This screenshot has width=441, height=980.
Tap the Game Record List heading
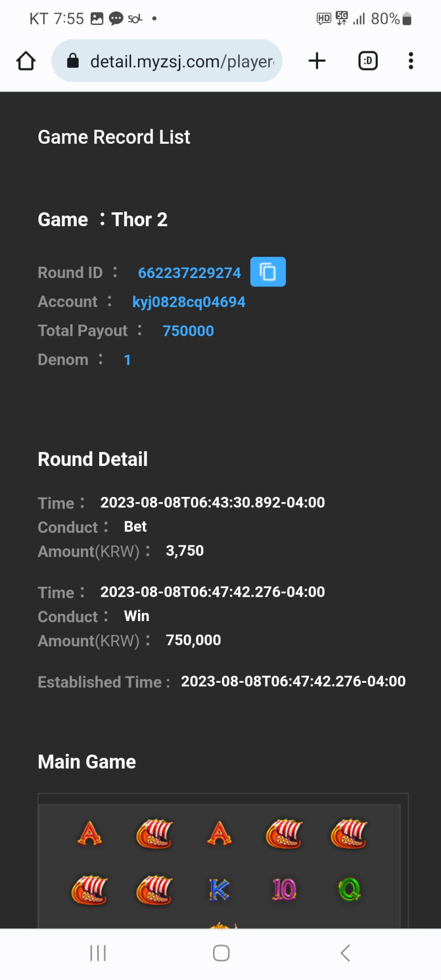tap(114, 137)
